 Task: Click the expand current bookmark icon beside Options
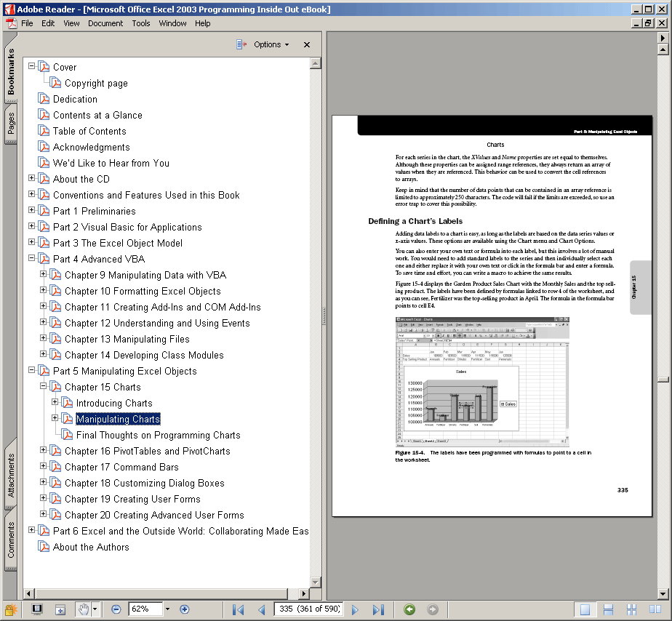coord(241,44)
